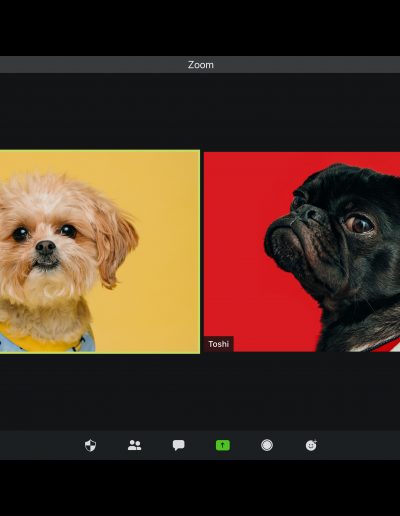Click the green Share Screen button
400x516 pixels.
click(223, 445)
